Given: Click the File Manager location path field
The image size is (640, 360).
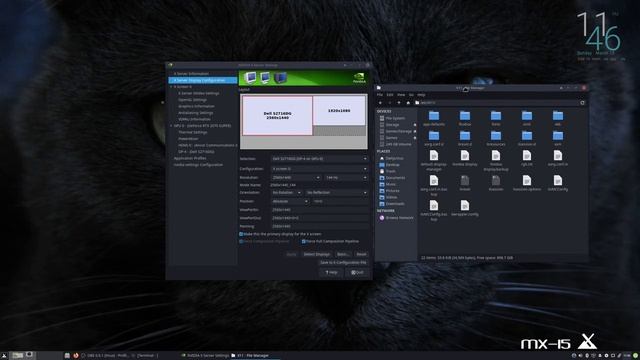Looking at the screenshot, I should pos(496,103).
